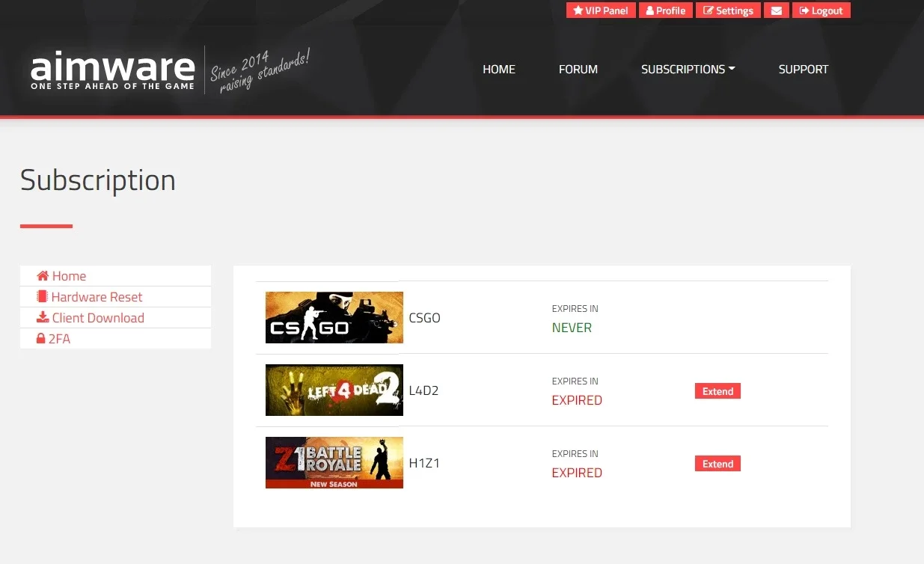This screenshot has width=924, height=564.
Task: Open the SUPPORT menu item
Action: 804,69
